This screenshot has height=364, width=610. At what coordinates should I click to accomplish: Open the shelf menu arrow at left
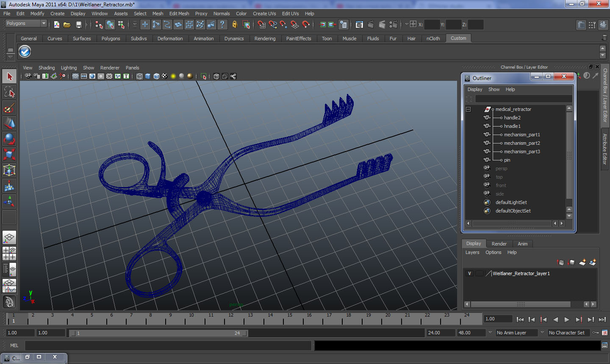coord(10,56)
